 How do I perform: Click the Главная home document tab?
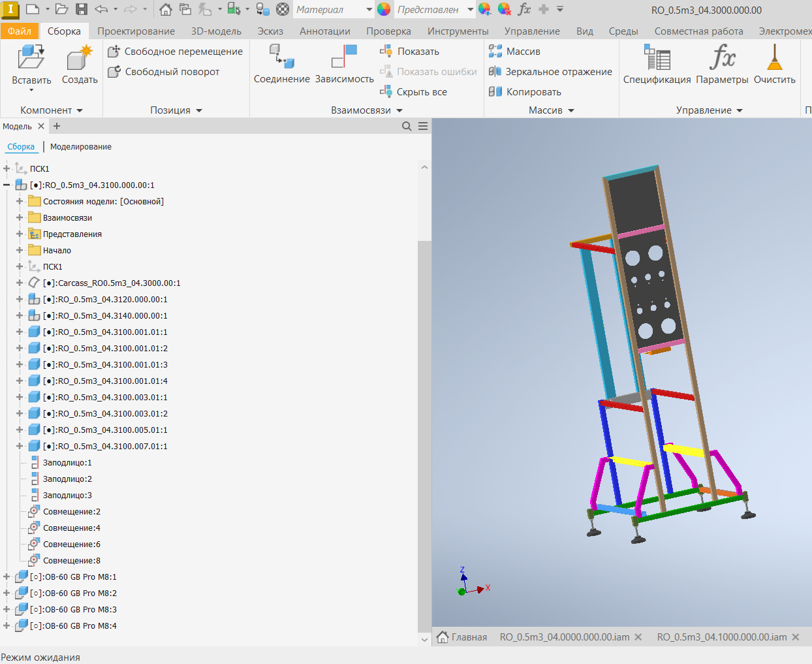tap(462, 637)
